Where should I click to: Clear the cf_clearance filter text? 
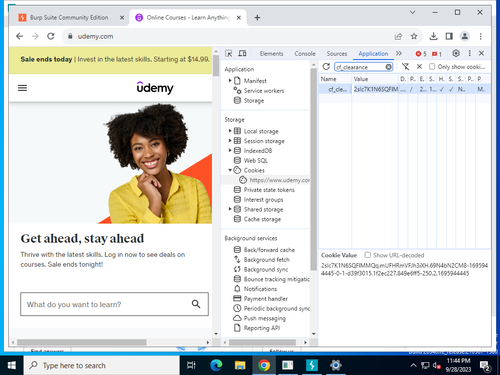click(x=388, y=67)
